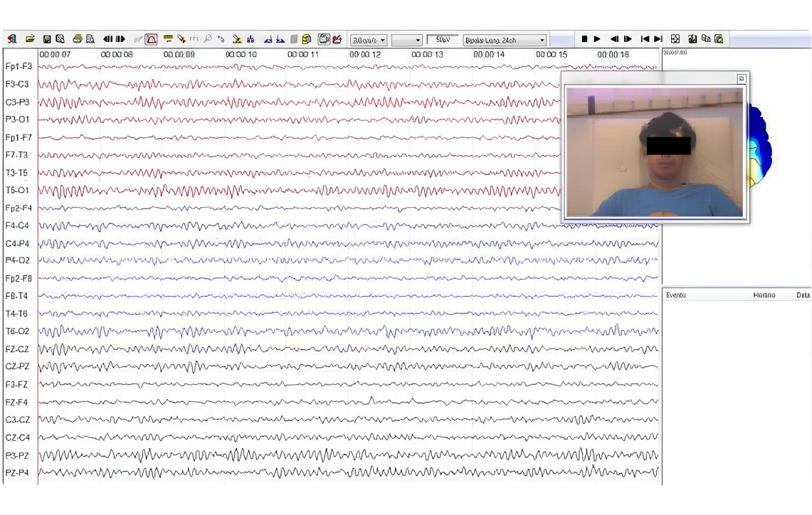This screenshot has height=515, width=812.
Task: Select the Horário column header
Action: [764, 295]
